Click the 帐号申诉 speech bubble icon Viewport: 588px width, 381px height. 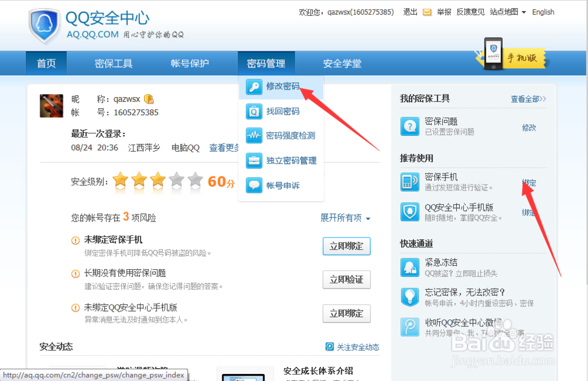tap(254, 185)
